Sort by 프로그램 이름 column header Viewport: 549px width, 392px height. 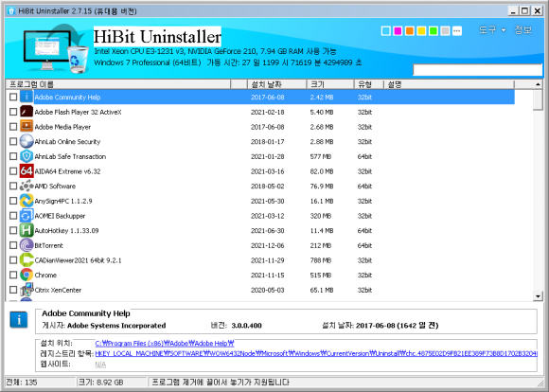pyautogui.click(x=118, y=84)
